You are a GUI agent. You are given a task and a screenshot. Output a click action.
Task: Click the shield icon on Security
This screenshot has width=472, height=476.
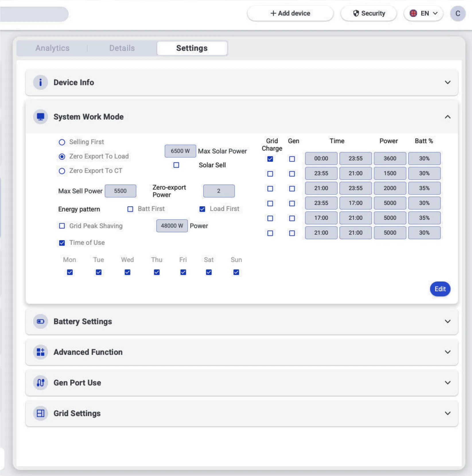click(356, 13)
